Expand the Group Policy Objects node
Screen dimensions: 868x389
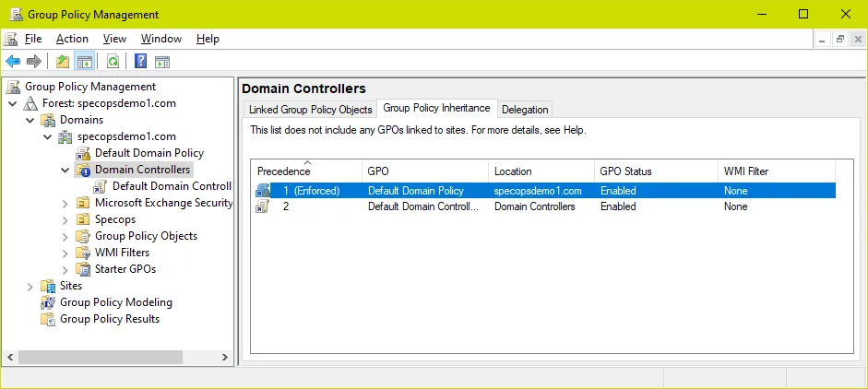(x=65, y=236)
